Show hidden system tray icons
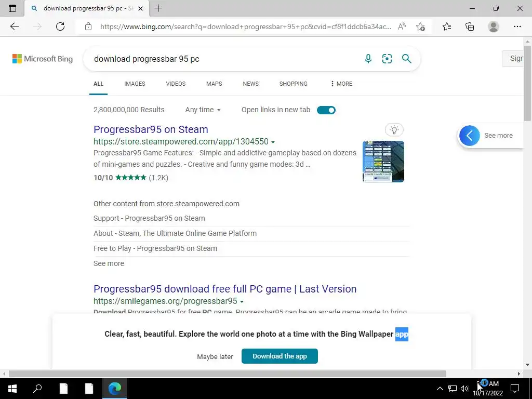This screenshot has height=399, width=532. pos(440,389)
